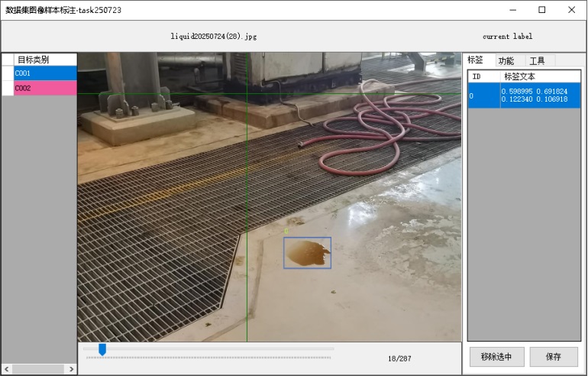Select the pink C002 category row

(45, 88)
